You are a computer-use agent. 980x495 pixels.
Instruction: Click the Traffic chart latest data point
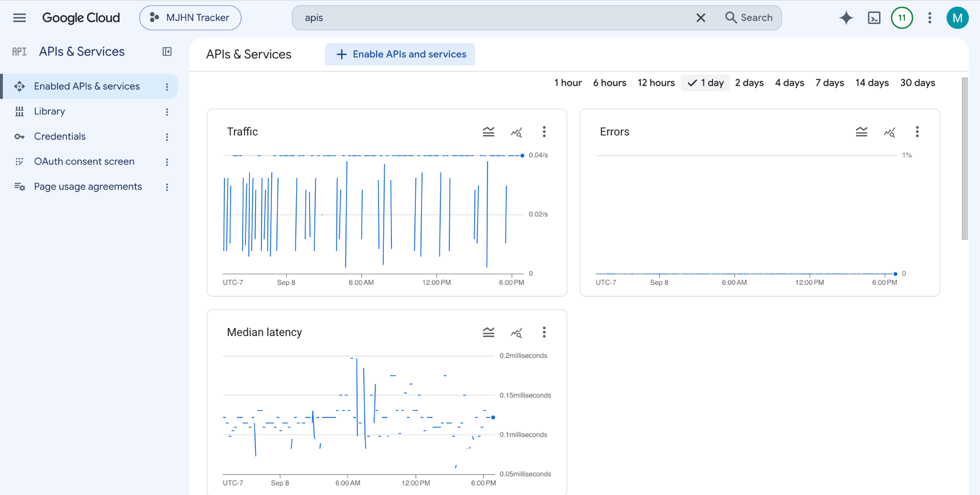[522, 156]
